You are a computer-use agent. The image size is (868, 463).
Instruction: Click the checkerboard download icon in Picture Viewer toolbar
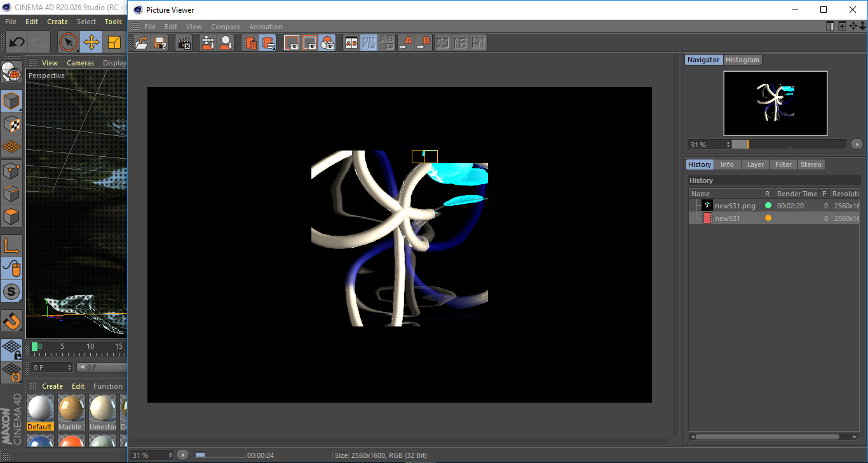pyautogui.click(x=208, y=43)
